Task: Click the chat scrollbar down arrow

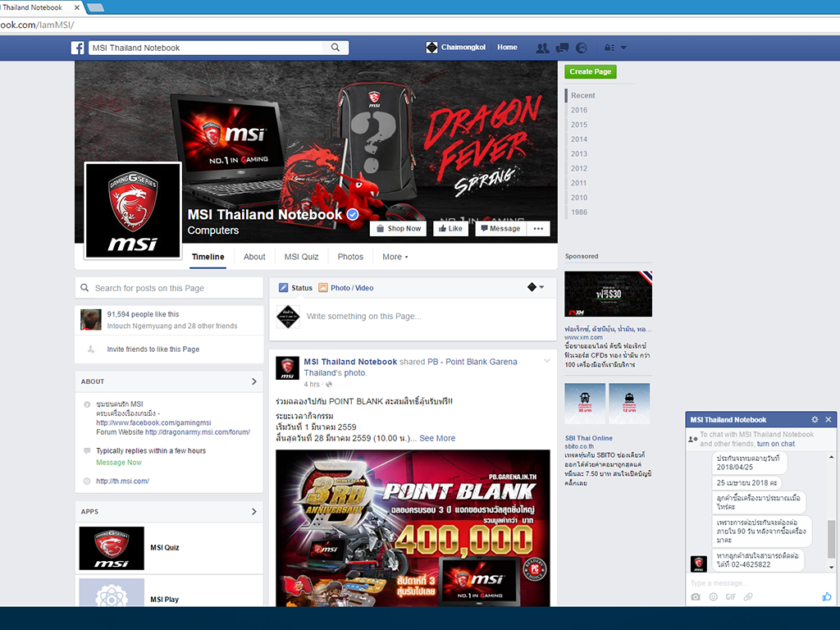Action: click(x=831, y=568)
